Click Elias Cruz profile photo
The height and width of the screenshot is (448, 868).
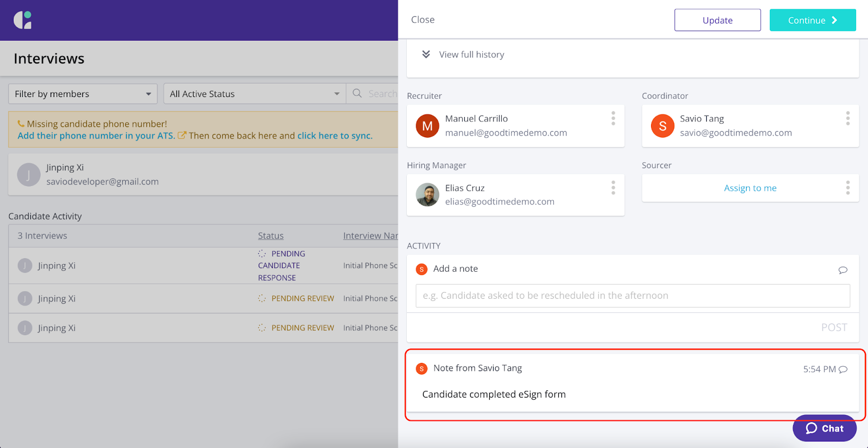[x=427, y=195]
